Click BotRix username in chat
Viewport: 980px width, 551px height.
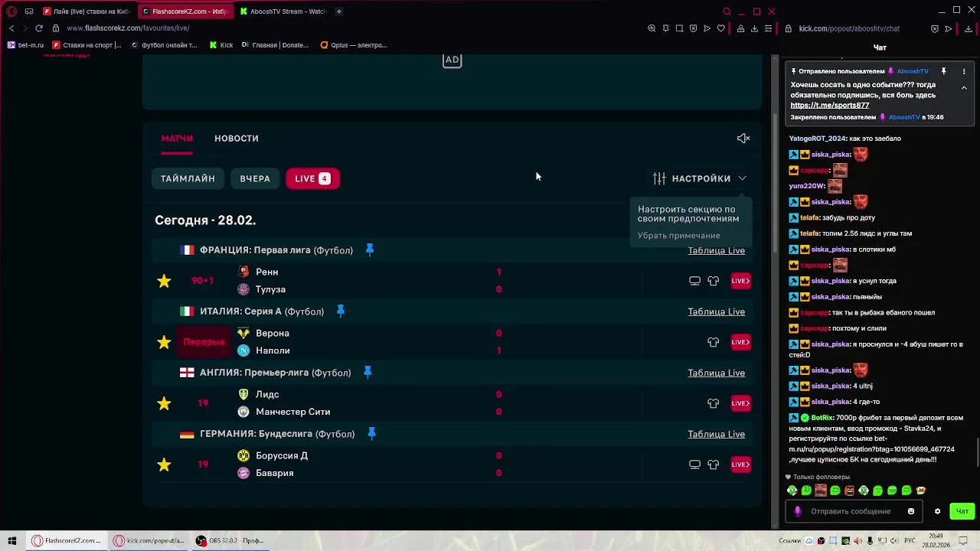click(822, 418)
